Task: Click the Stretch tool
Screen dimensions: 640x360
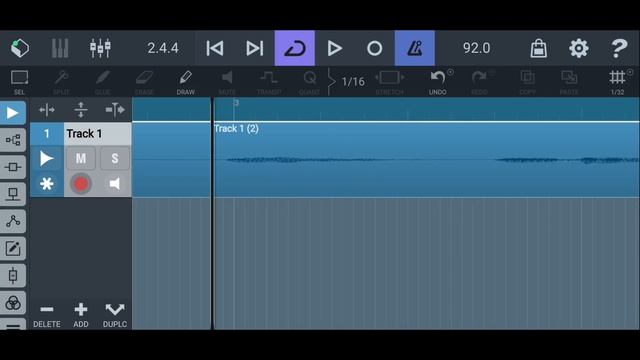Action: click(389, 82)
